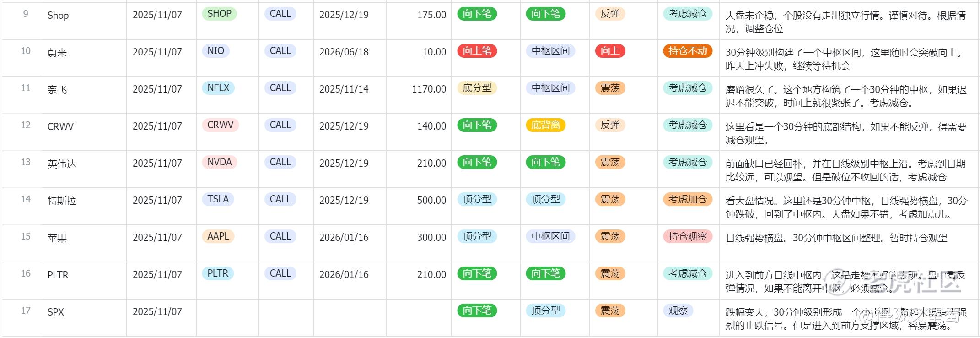Click the 顶分型 tag in SPX row
Image resolution: width=980 pixels, height=338 pixels.
[546, 311]
